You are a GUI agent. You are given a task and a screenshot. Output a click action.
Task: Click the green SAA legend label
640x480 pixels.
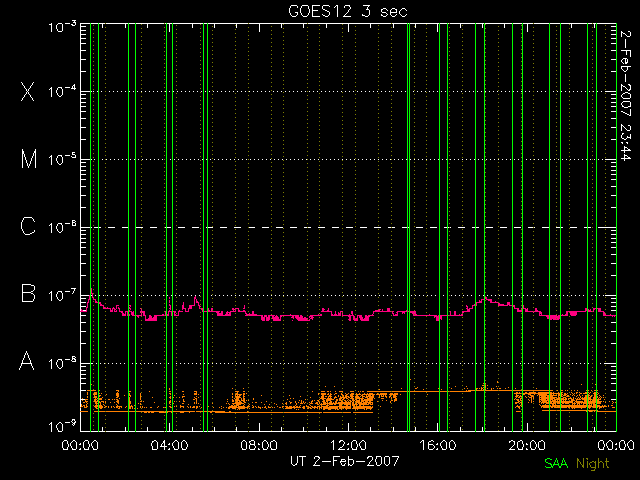tap(556, 463)
